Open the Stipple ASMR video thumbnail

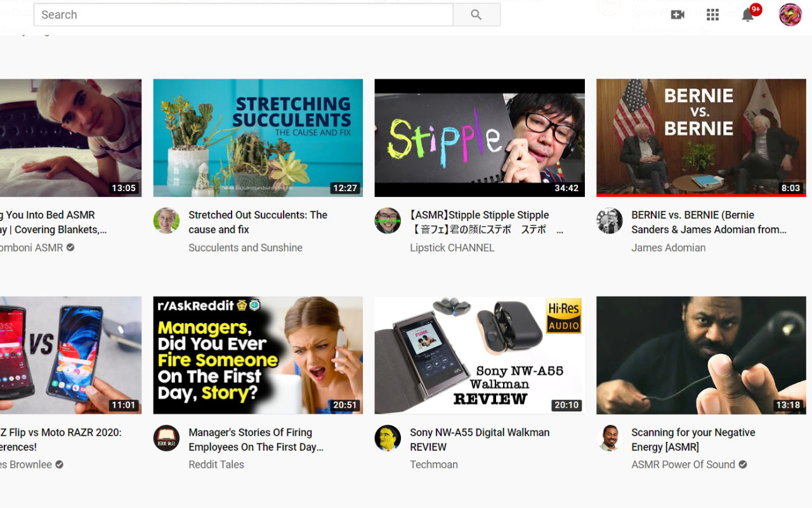(480, 138)
